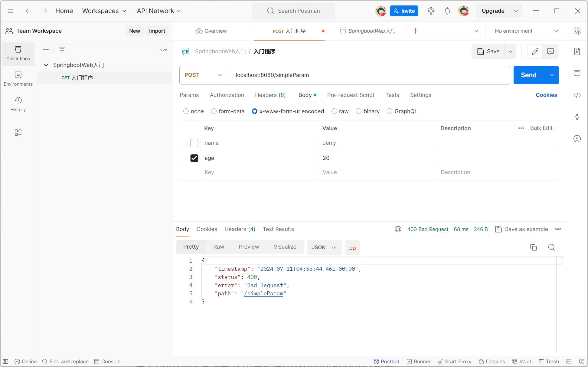
Task: Go back with the left arrow
Action: tap(28, 11)
